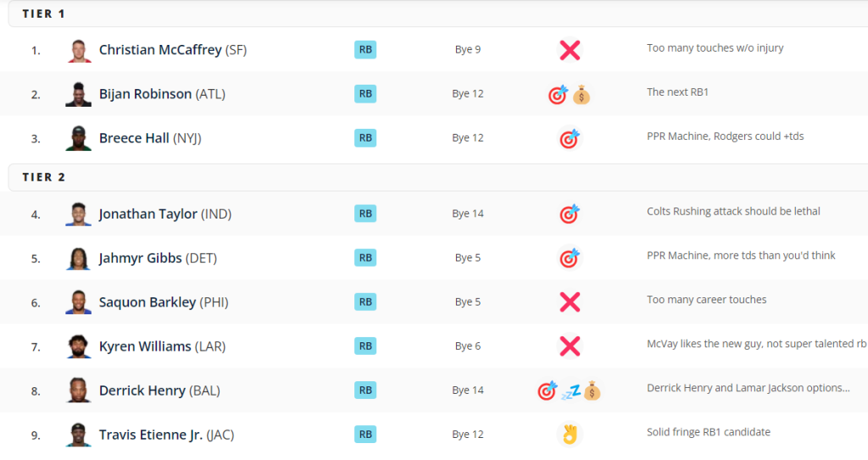Click the note "The next RB1"
The width and height of the screenshot is (868, 460).
[x=677, y=92]
